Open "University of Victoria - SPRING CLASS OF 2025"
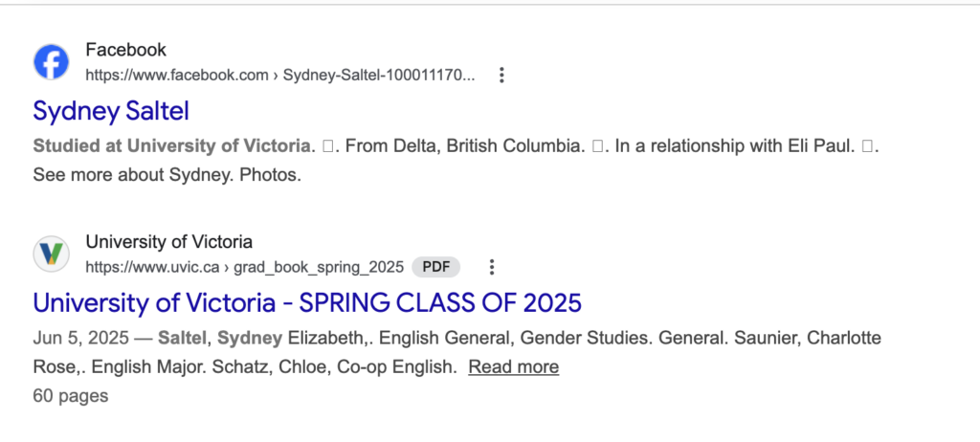Viewport: 980px width, 442px height. tap(306, 303)
